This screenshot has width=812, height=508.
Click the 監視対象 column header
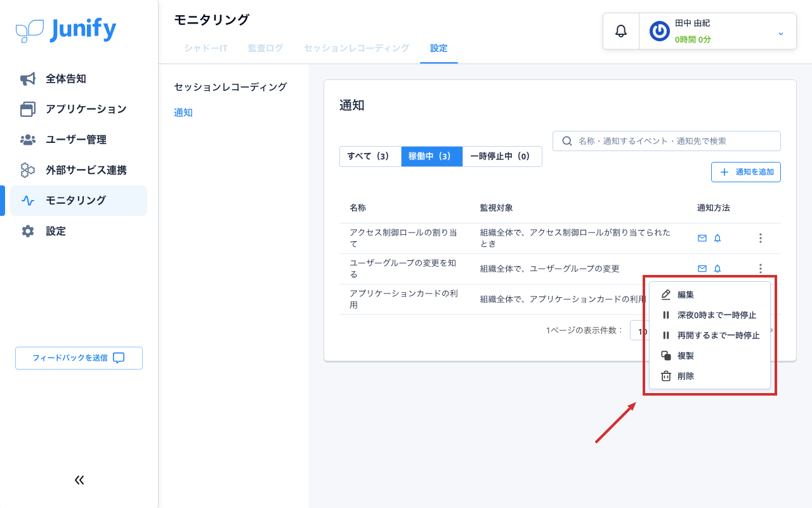(497, 208)
